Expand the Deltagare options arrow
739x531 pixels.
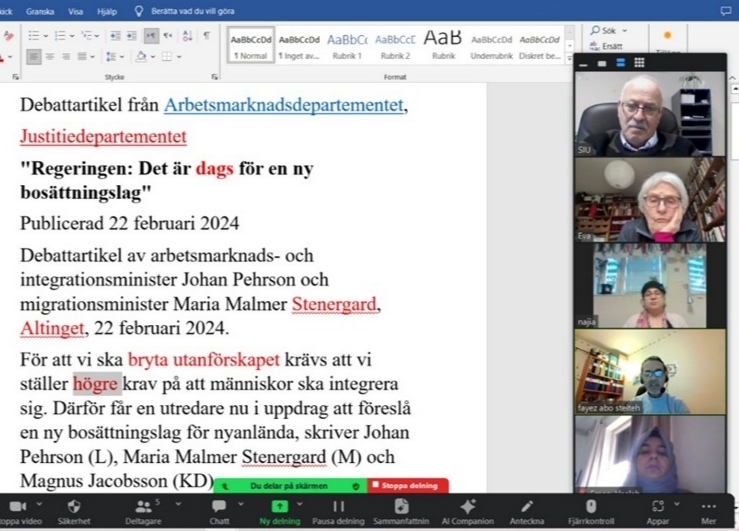tap(178, 504)
